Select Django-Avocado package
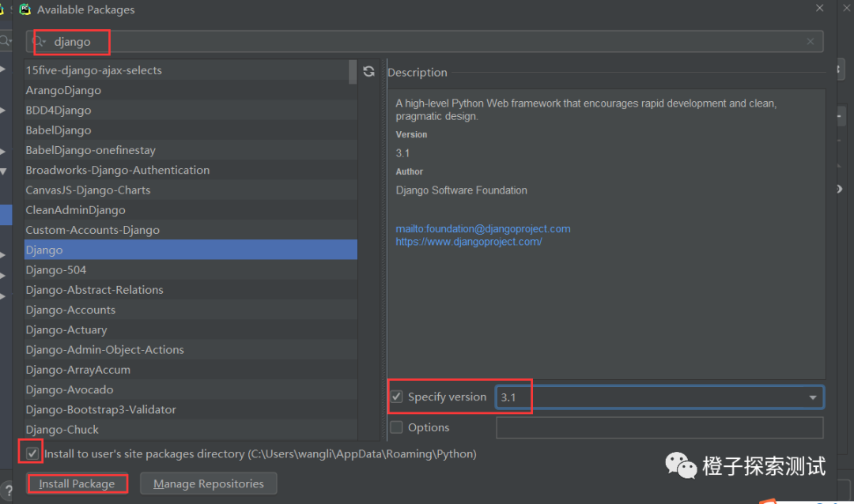The height and width of the screenshot is (504, 854). point(191,389)
